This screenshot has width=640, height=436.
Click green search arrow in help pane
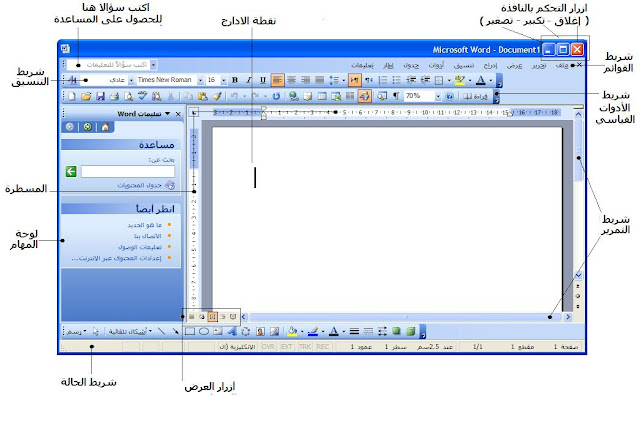(x=71, y=171)
